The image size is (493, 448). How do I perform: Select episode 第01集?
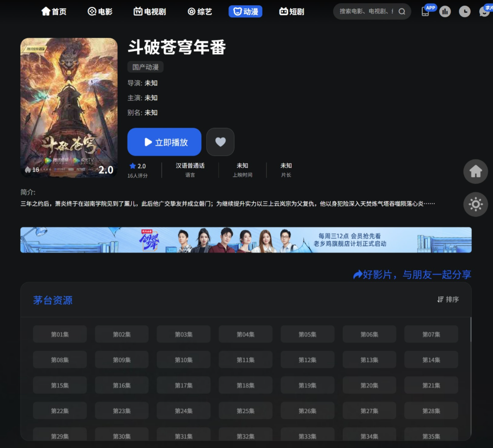60,334
